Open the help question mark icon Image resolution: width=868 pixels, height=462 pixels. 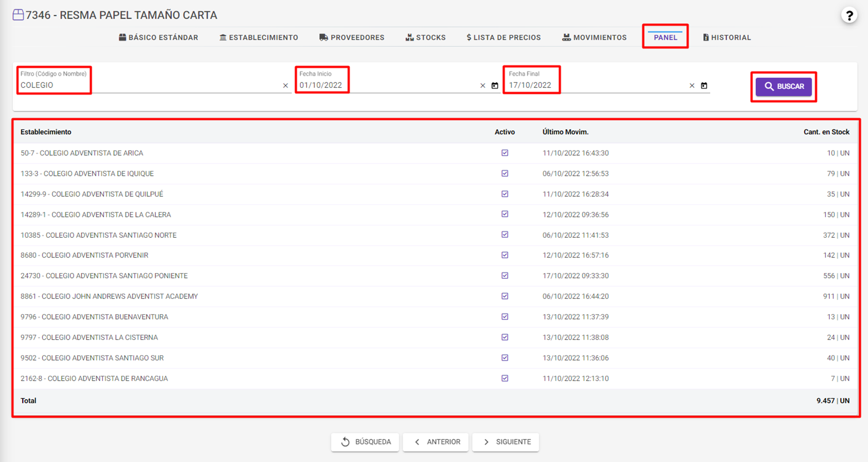[x=849, y=15]
